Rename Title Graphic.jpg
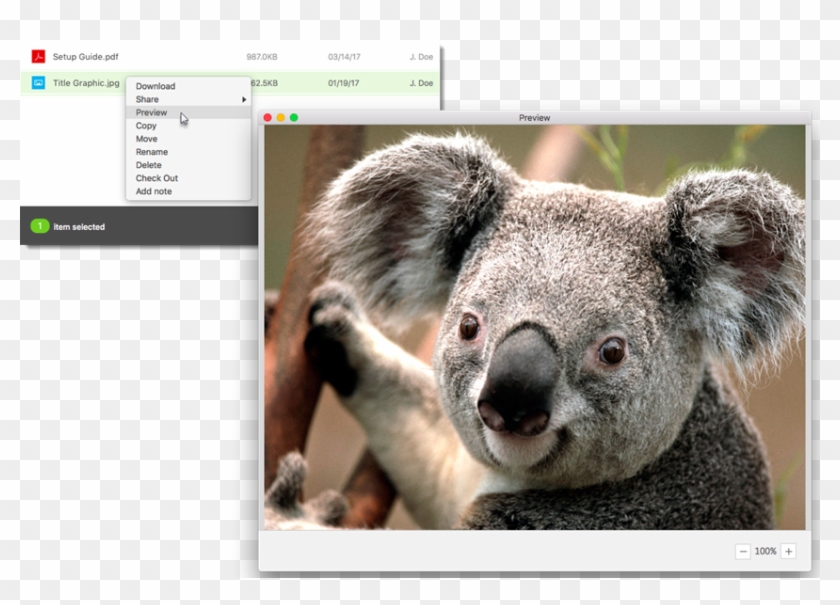Viewport: 840px width, 605px height. coord(152,151)
